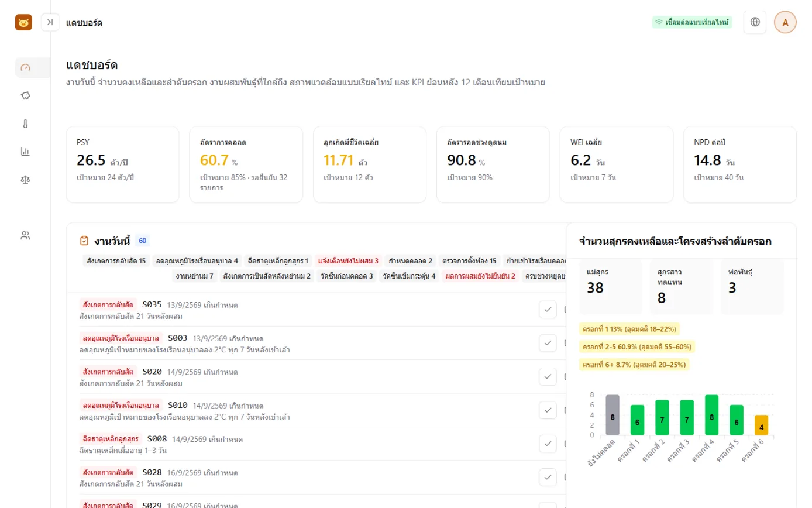
Task: Go to the pig herd sidebar icon
Action: point(25,95)
